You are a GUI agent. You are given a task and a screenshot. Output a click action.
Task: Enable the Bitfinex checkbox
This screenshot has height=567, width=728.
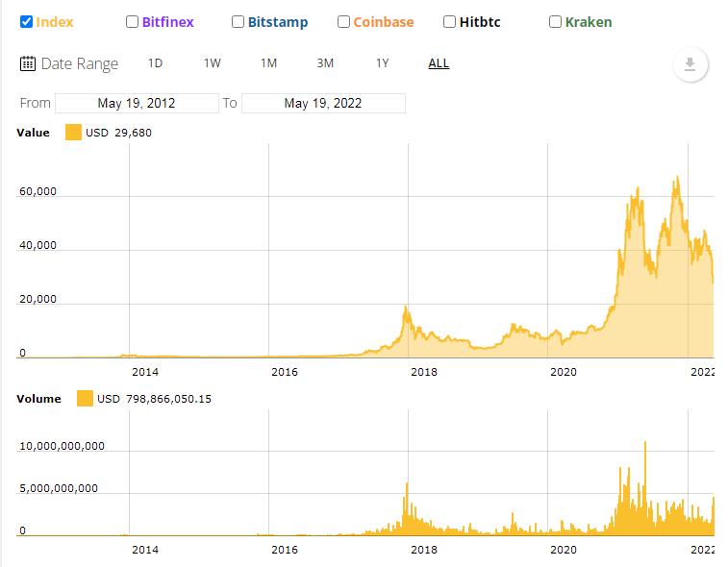click(x=133, y=21)
